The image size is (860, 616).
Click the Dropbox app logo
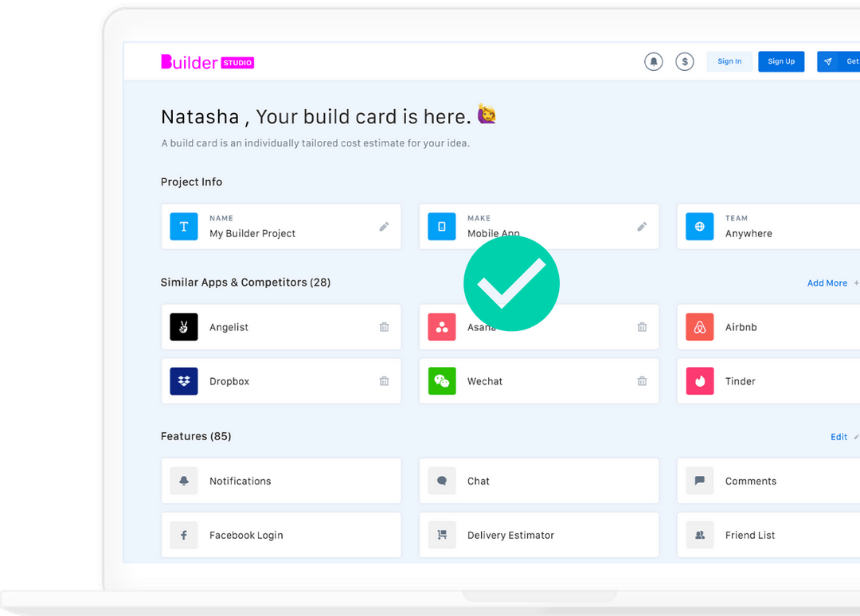coord(184,381)
